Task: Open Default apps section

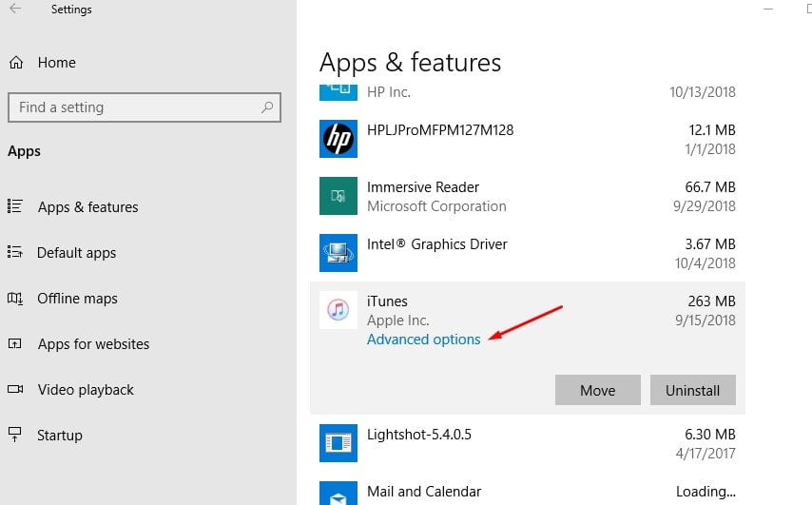Action: click(x=77, y=253)
